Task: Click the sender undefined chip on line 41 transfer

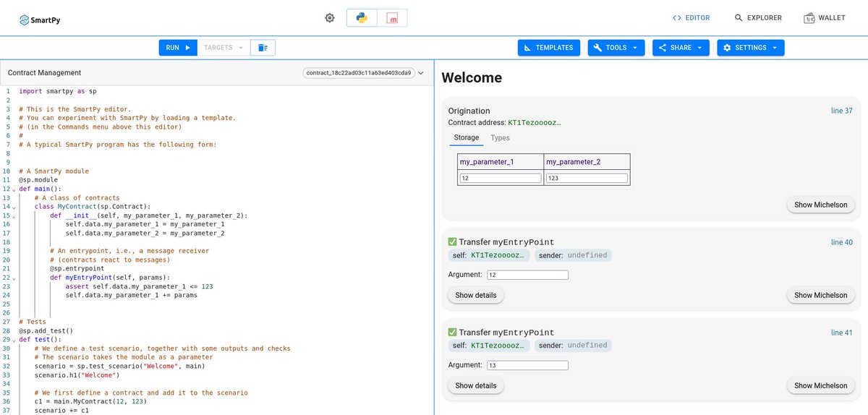Action: pyautogui.click(x=574, y=346)
